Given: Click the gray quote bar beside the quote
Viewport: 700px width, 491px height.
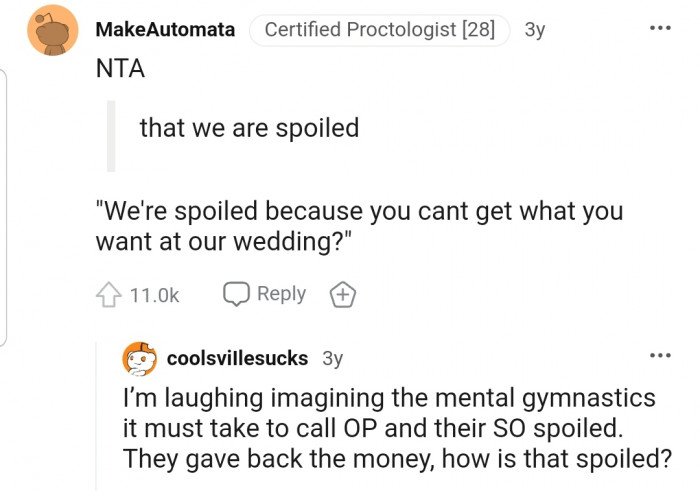Looking at the screenshot, I should pyautogui.click(x=111, y=136).
